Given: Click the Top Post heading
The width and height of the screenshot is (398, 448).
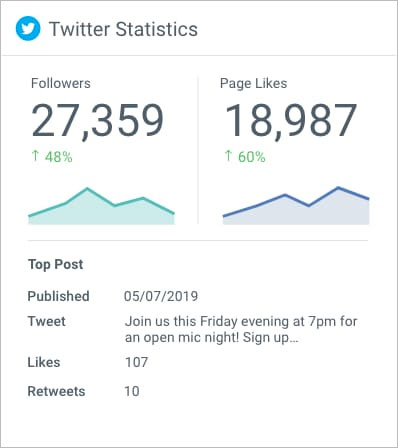Looking at the screenshot, I should point(56,264).
